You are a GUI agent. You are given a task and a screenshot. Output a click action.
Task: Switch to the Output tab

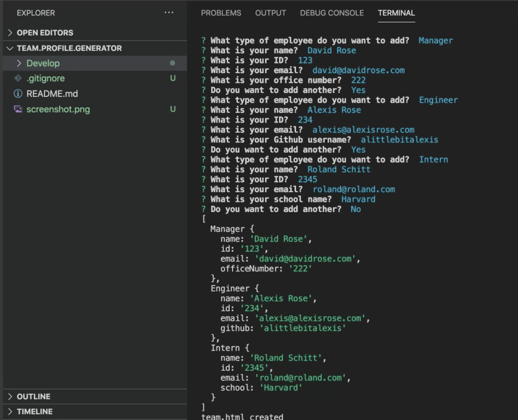[271, 13]
